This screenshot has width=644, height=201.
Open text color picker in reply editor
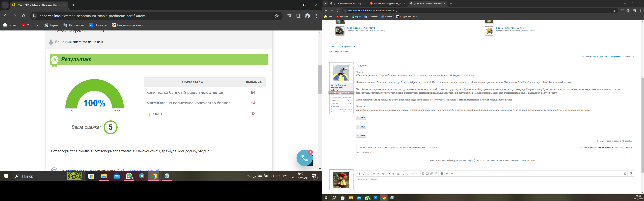click(374, 174)
